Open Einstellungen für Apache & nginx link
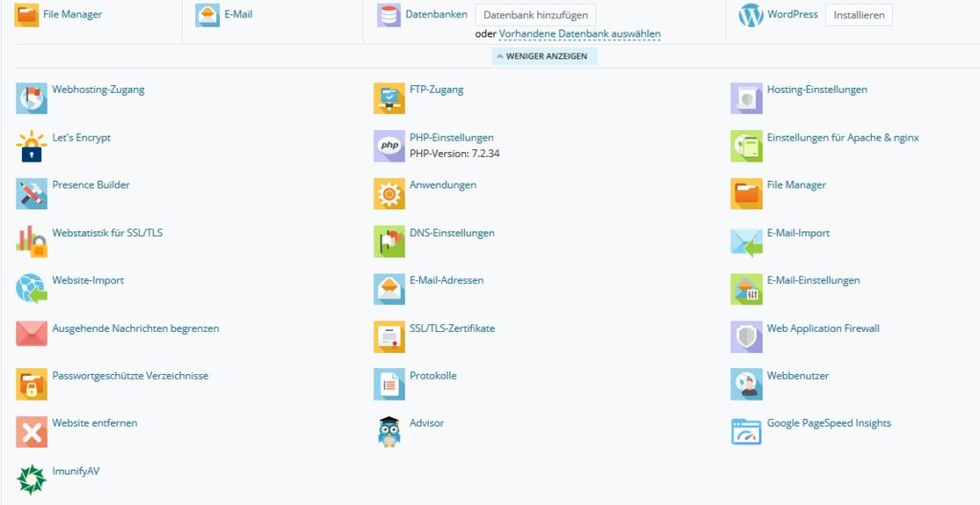 click(843, 138)
